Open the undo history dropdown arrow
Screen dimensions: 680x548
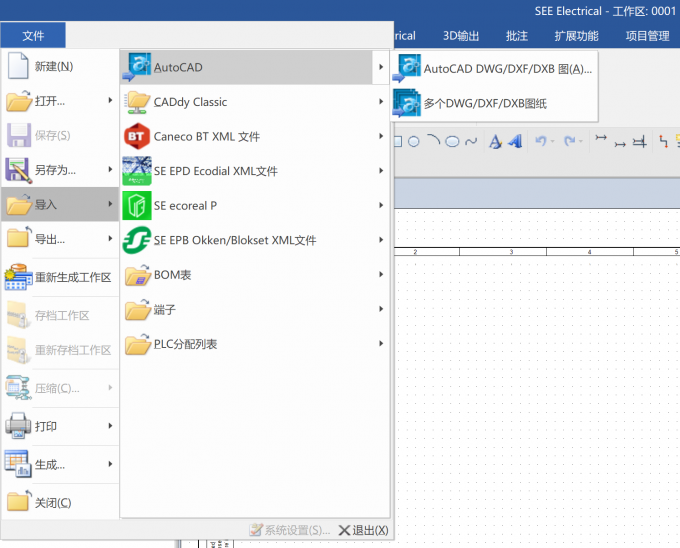(552, 141)
